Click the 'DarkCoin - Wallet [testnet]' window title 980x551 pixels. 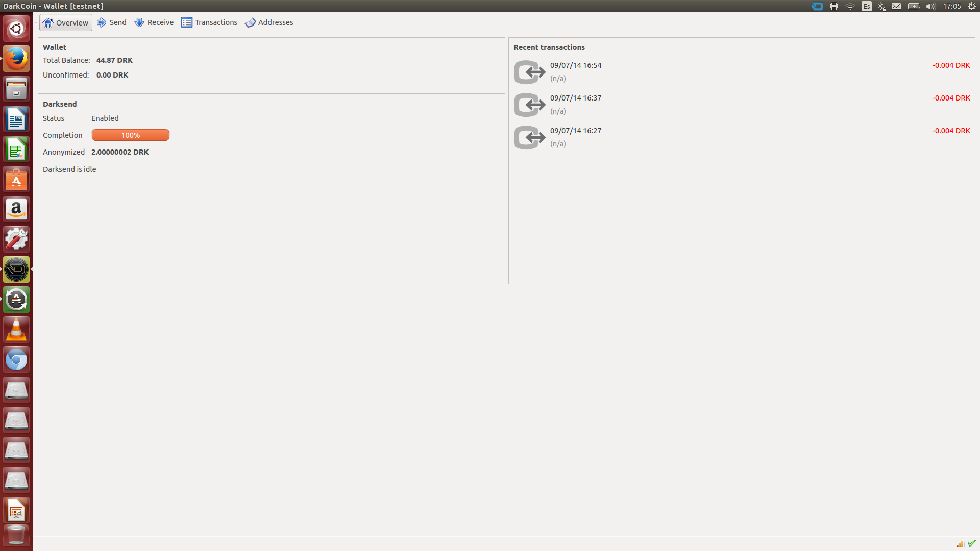53,6
